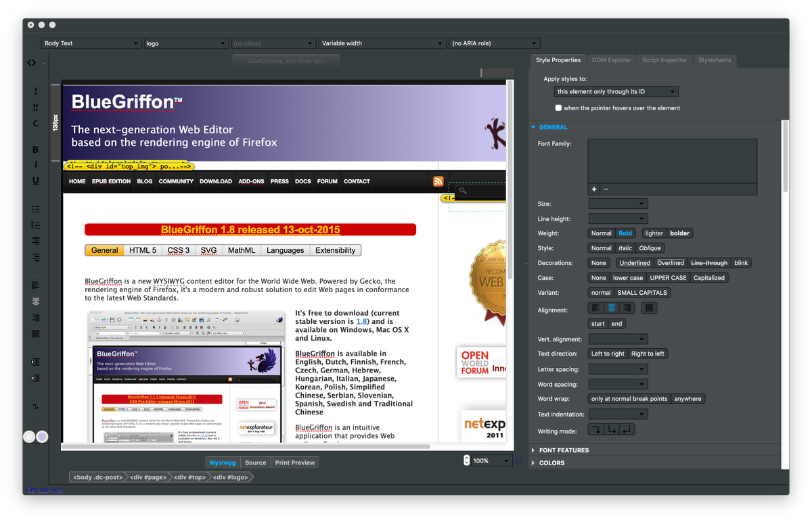Open the '(no class)' dropdown
Image resolution: width=812 pixels, height=522 pixels.
click(x=273, y=43)
